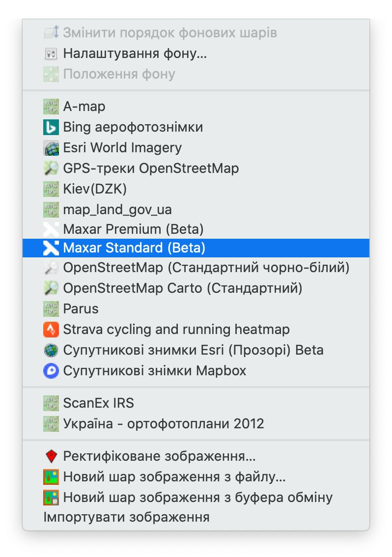Image resolution: width=392 pixels, height=557 pixels.
Task: Click the background settings icon
Action: click(x=51, y=54)
